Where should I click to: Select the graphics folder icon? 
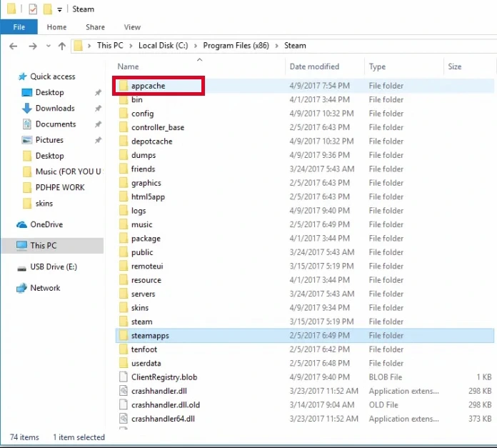124,183
